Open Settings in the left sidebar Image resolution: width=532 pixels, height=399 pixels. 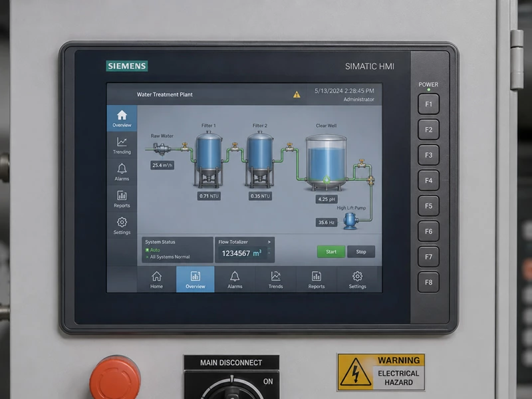pos(122,226)
